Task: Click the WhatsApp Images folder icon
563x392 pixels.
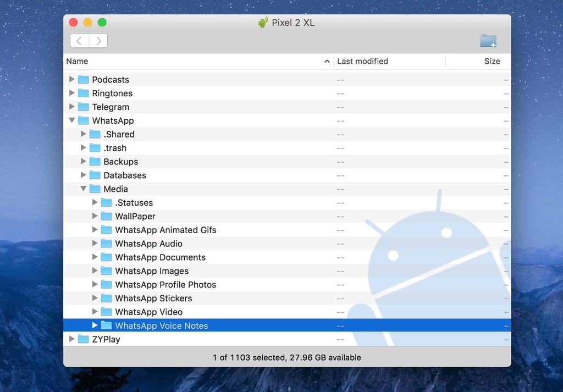Action: (x=106, y=270)
